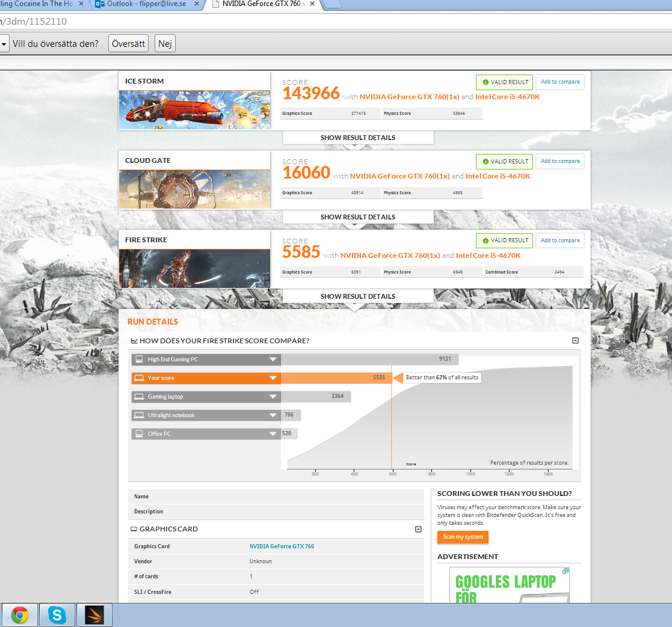Show result details for Cloud Gate
The width and height of the screenshot is (672, 627).
tap(358, 217)
